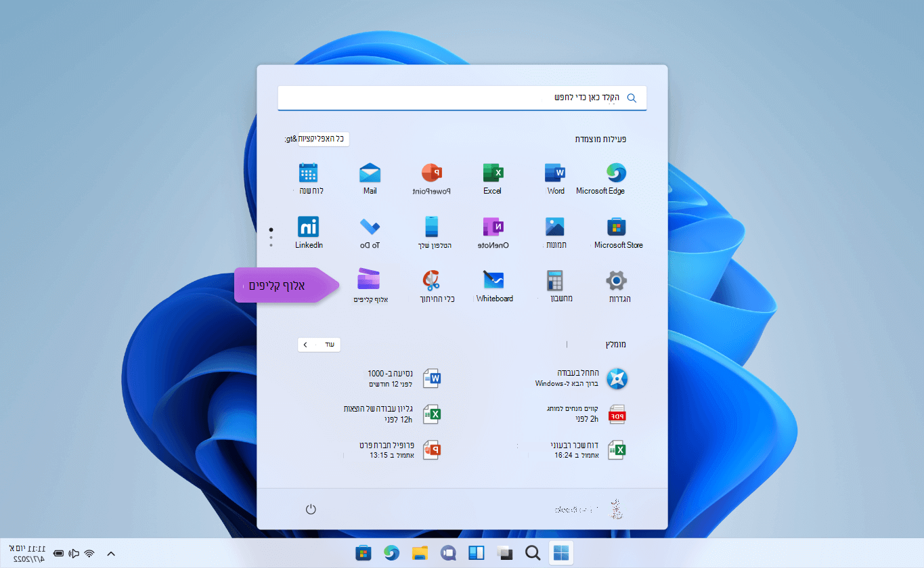Viewport: 924px width, 568px height.
Task: Open the OneNote pinned app
Action: point(493,227)
